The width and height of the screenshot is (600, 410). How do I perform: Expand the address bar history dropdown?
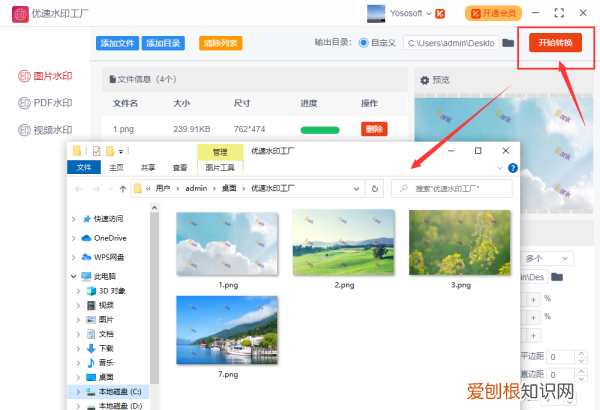tap(356, 189)
